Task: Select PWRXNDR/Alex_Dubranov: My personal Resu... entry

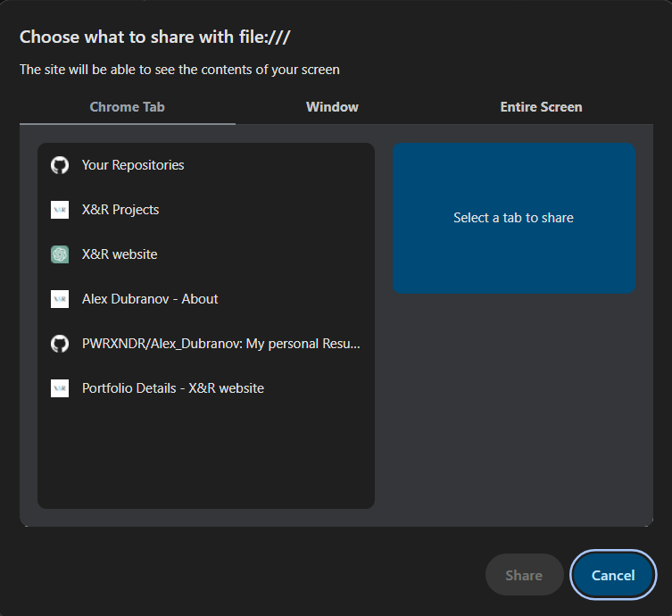Action: click(x=206, y=344)
